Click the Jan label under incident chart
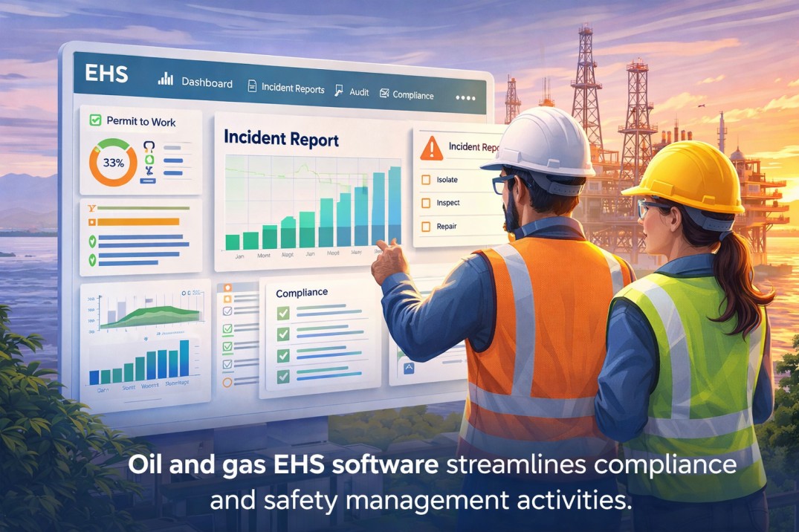 pos(239,256)
